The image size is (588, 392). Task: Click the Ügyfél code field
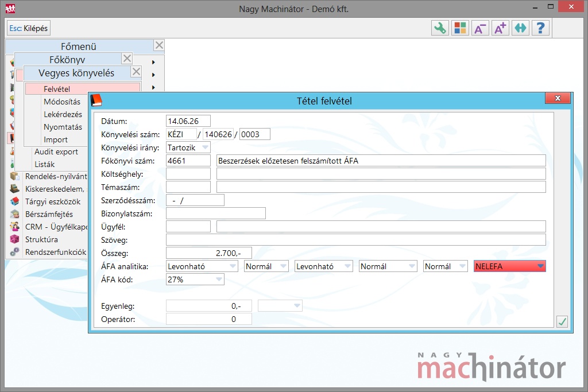click(x=188, y=227)
